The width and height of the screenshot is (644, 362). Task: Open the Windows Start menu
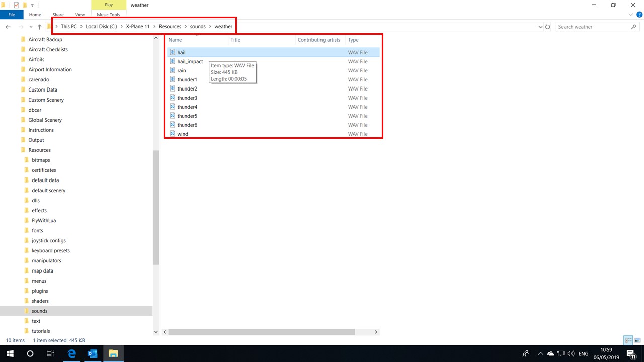(10, 354)
